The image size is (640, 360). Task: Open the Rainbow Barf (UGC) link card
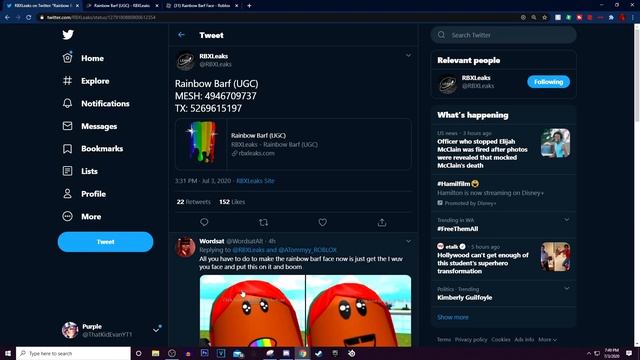293,144
